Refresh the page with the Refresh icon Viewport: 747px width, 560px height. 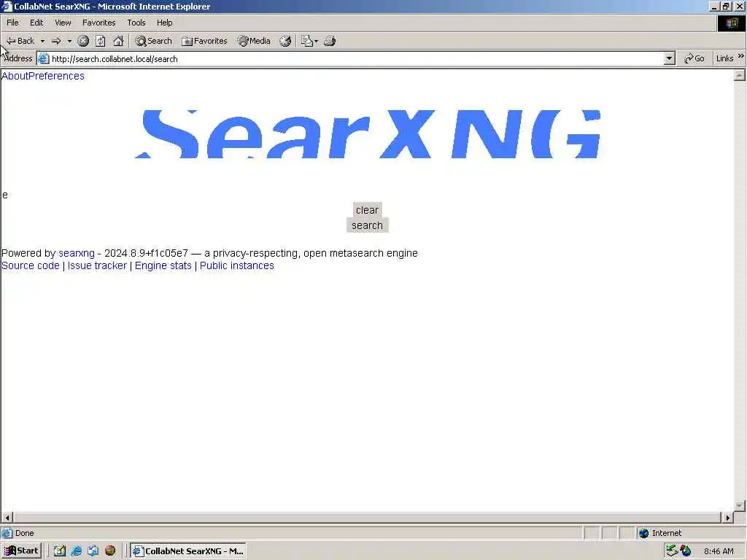point(101,41)
